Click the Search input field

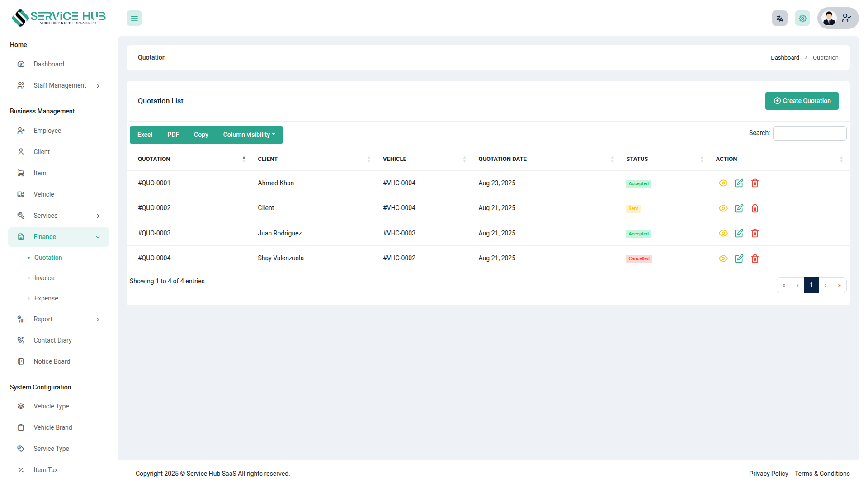pyautogui.click(x=809, y=133)
